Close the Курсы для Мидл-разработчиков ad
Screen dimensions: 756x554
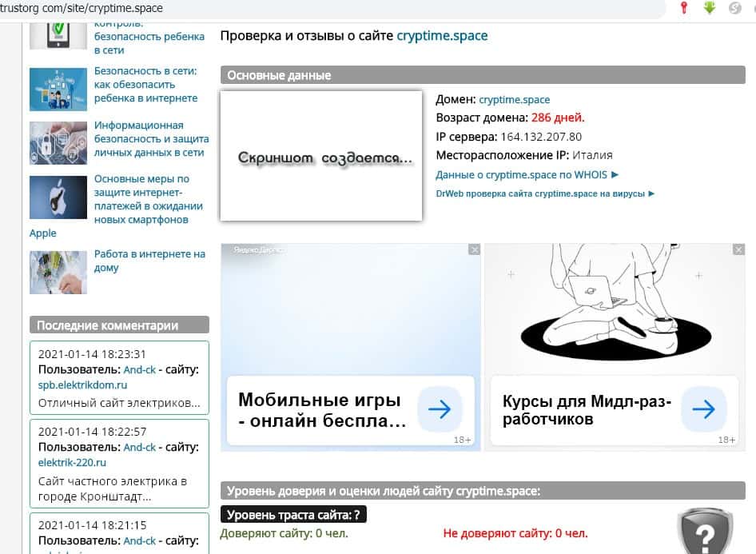(738, 249)
